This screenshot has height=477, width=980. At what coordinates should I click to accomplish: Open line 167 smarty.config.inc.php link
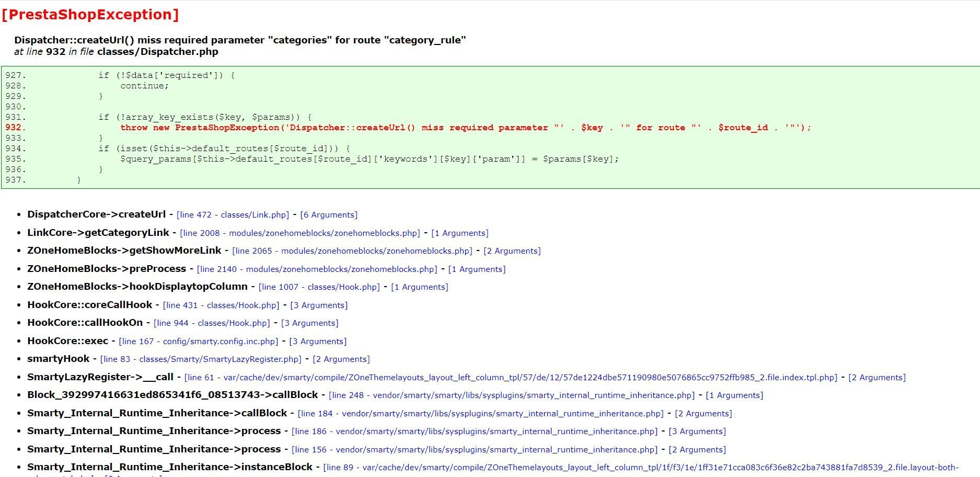click(x=199, y=342)
